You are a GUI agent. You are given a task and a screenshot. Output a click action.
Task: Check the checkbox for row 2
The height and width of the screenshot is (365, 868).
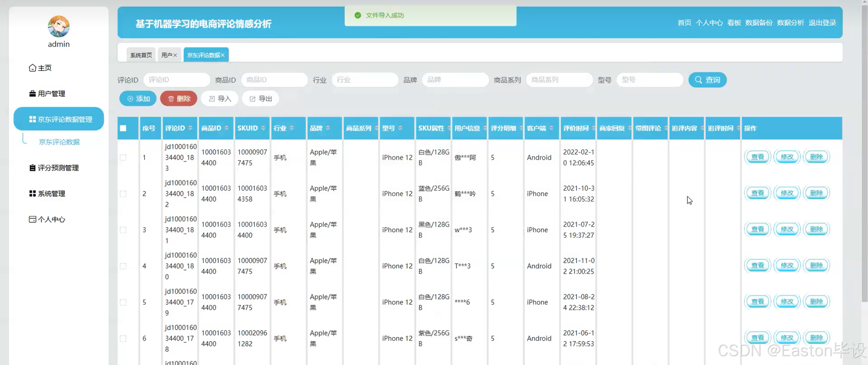(x=123, y=194)
